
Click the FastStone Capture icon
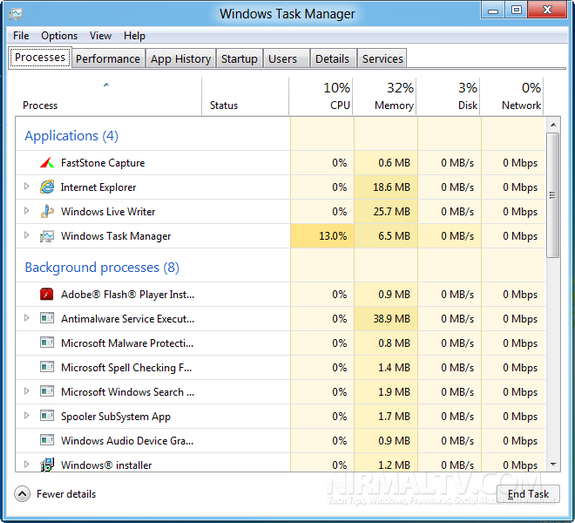coord(47,162)
